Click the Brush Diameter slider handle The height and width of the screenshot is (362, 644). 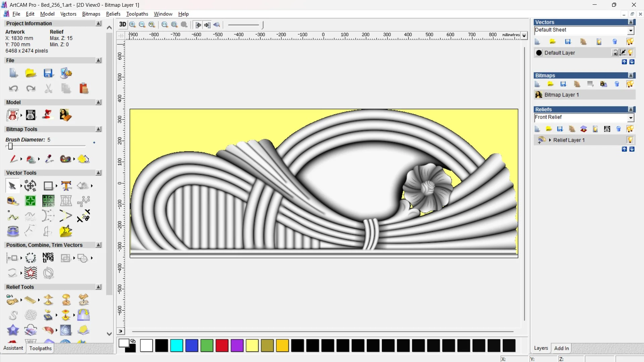pos(10,146)
